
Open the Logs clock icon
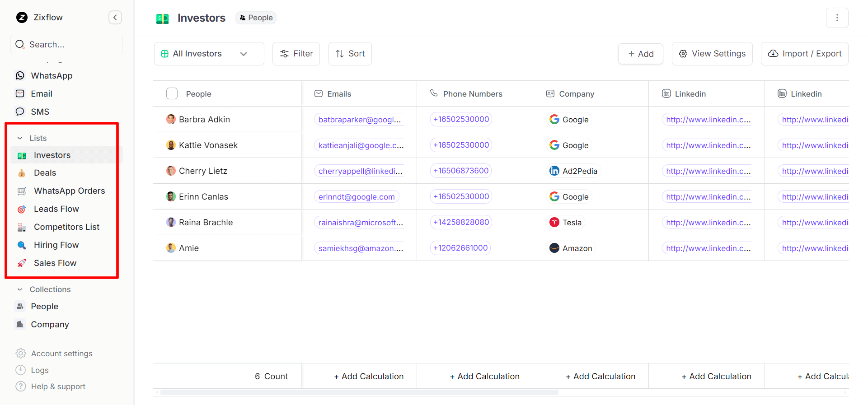[20, 370]
